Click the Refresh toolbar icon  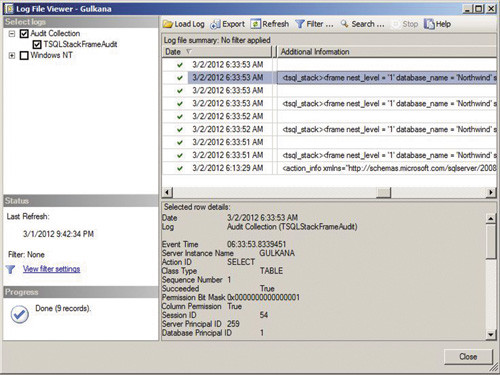click(256, 24)
